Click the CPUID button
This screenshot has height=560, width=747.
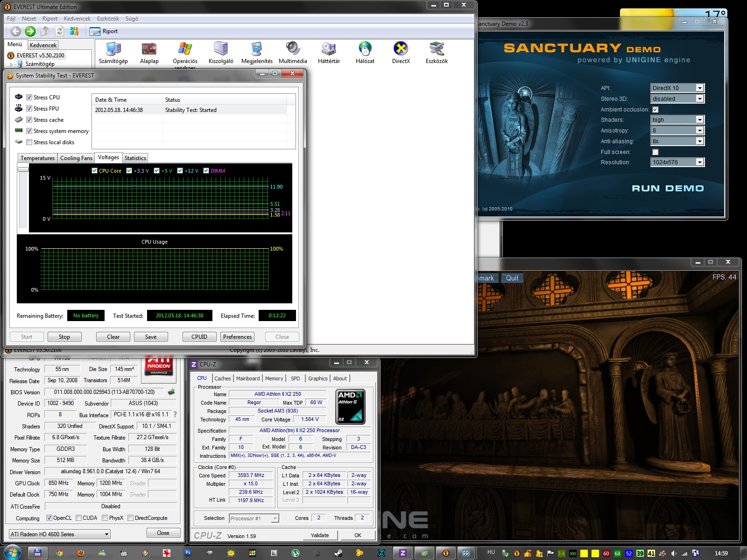[199, 336]
